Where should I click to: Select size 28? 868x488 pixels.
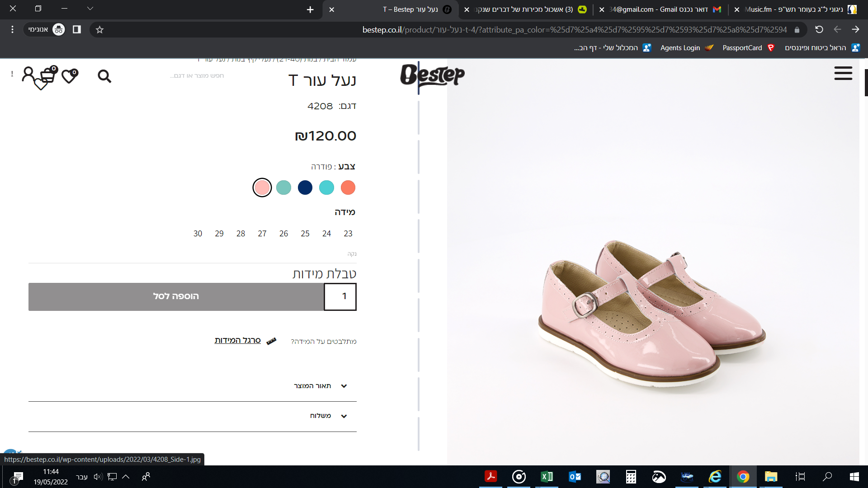[x=241, y=234]
